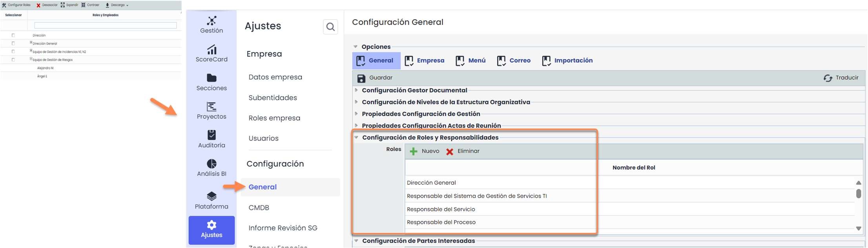
Task: Select Equipo de Gestión de Riesgos checkbox
Action: point(13,60)
